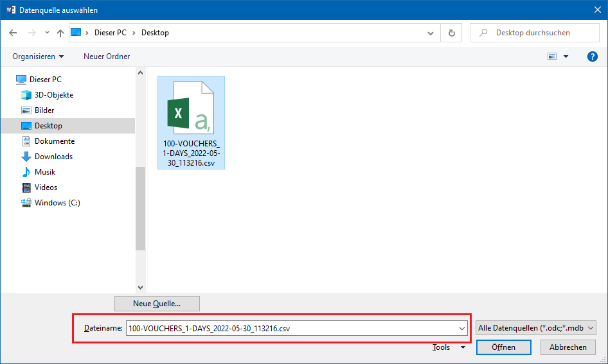Open the file type filter dropdown
This screenshot has height=364, width=608.
tap(536, 328)
